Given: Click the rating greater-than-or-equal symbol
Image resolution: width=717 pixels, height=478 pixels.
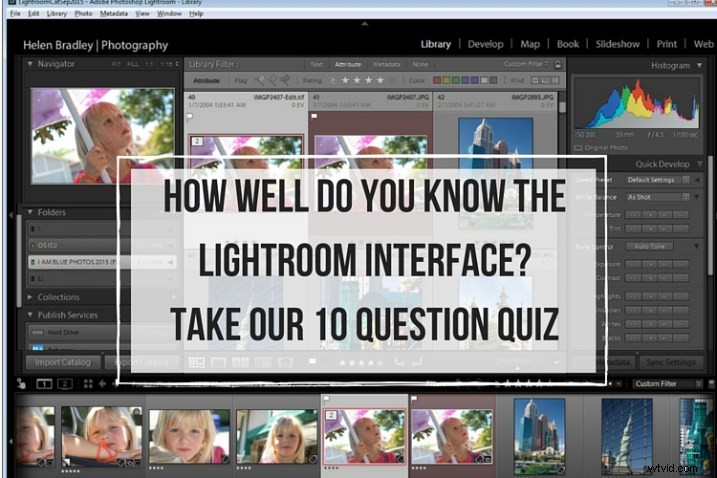Looking at the screenshot, I should point(332,81).
